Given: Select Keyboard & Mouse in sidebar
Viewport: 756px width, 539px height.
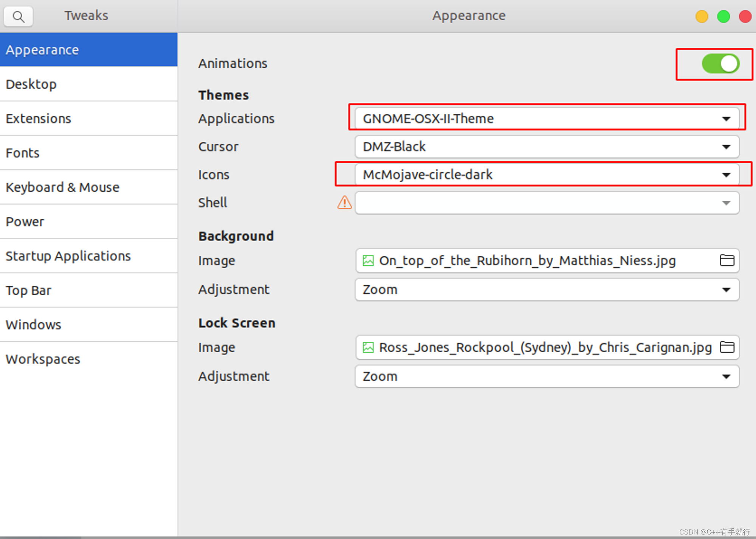Looking at the screenshot, I should pyautogui.click(x=62, y=187).
